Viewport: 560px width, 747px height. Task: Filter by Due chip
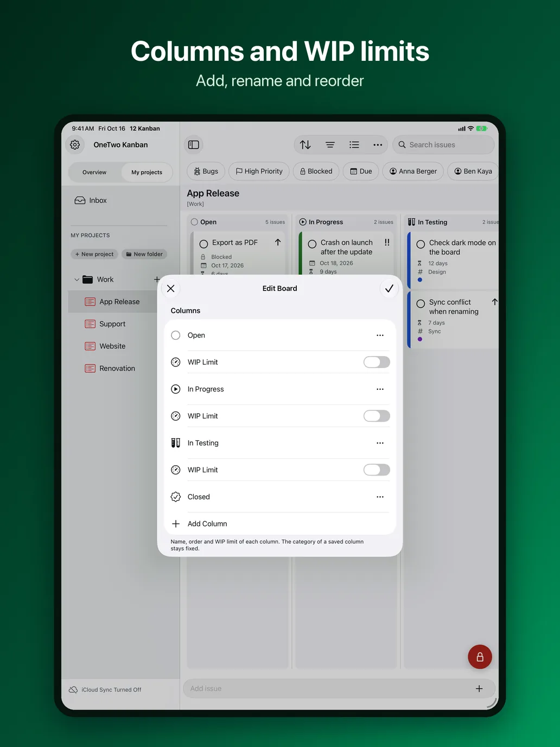[361, 171]
